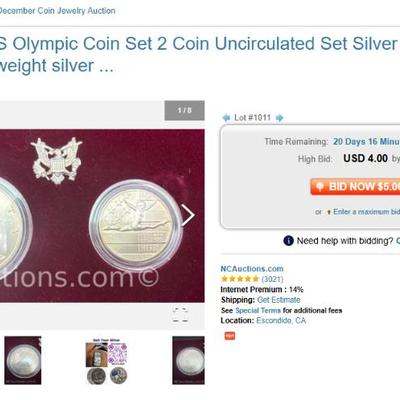The width and height of the screenshot is (400, 400).
Task: Click the main coin photo
Action: pos(102,216)
